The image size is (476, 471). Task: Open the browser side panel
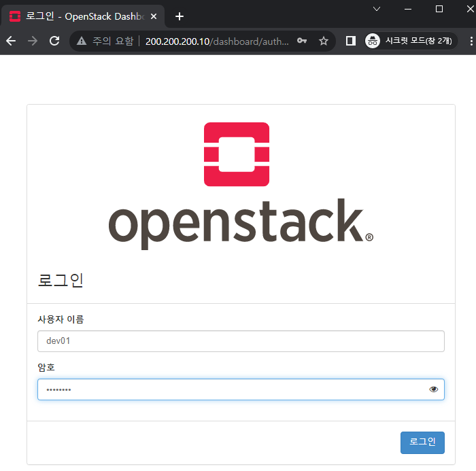coord(351,41)
